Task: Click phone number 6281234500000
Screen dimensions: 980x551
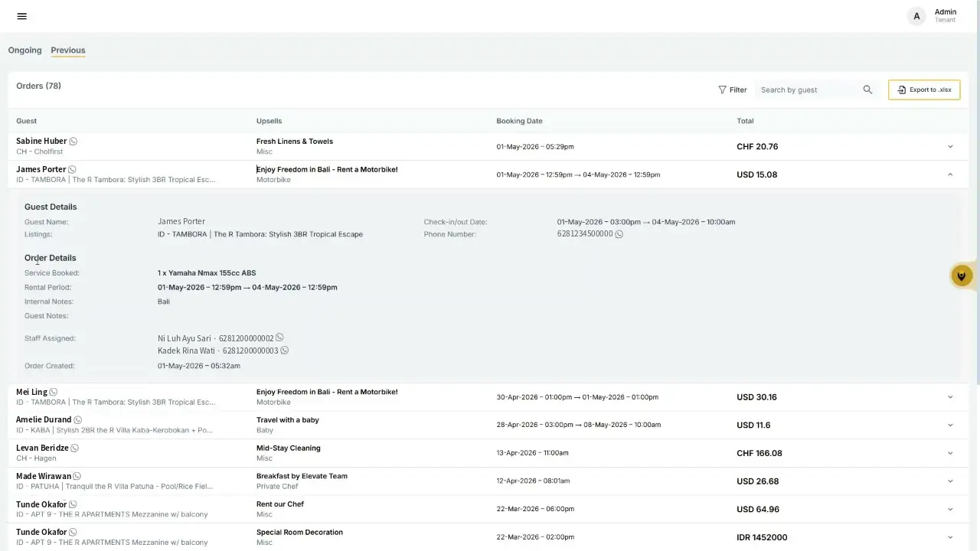Action: (x=585, y=234)
